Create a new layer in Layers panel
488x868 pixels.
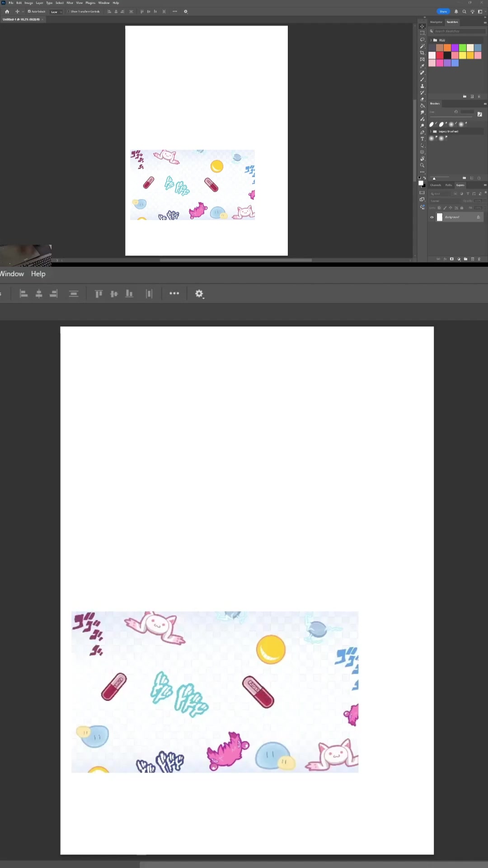pyautogui.click(x=473, y=259)
